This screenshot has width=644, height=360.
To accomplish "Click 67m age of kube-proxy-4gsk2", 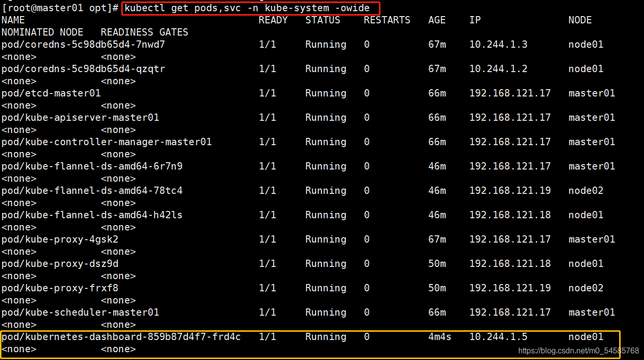I will [437, 239].
